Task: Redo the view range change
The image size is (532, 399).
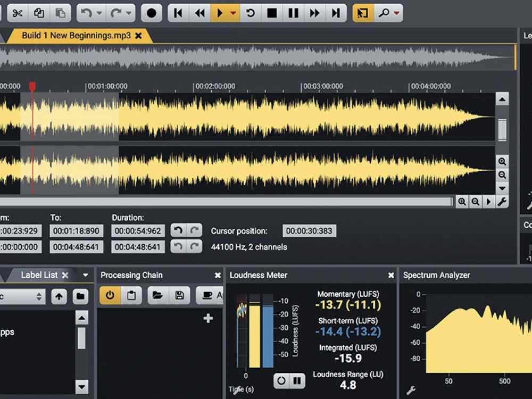Action: tap(194, 246)
